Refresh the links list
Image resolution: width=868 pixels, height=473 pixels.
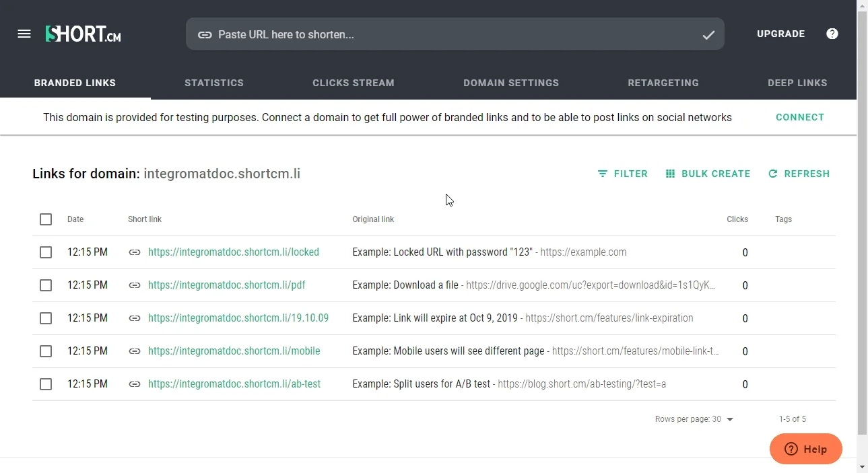pos(799,174)
